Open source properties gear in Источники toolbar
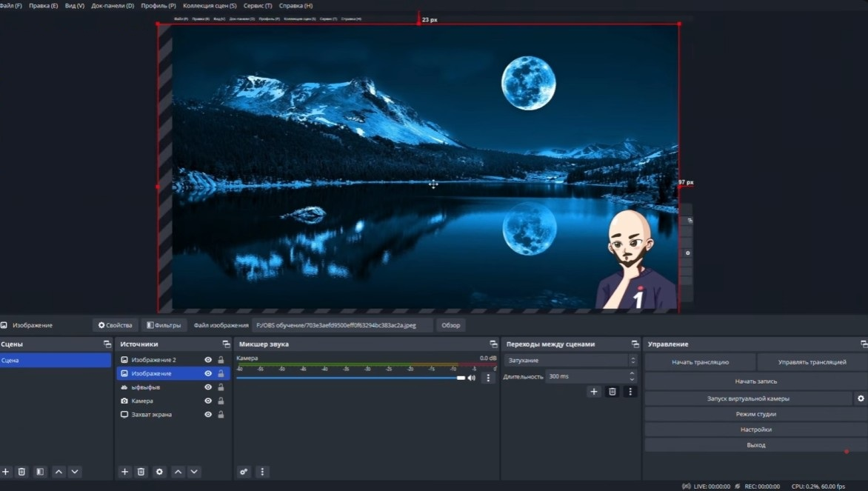The image size is (868, 491). (x=159, y=472)
